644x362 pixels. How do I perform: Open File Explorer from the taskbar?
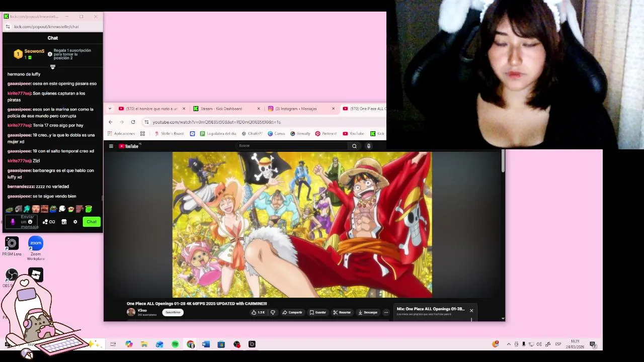(x=144, y=344)
